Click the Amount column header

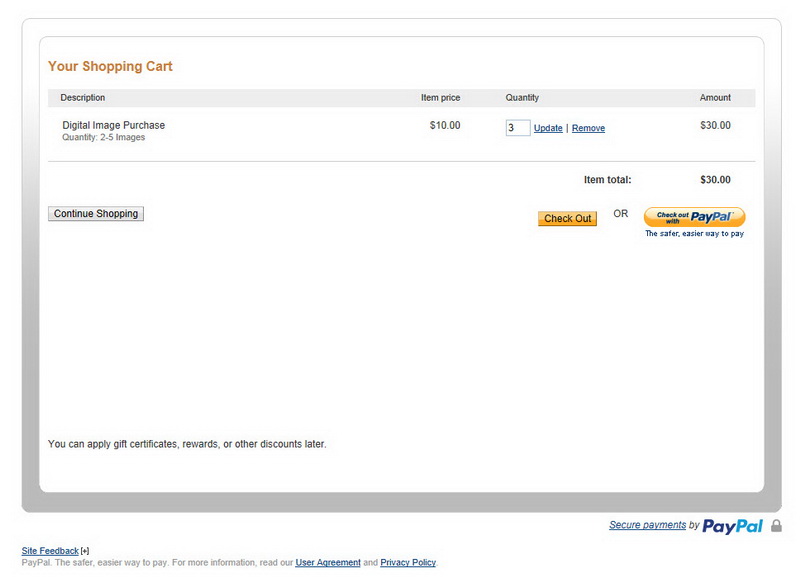715,97
